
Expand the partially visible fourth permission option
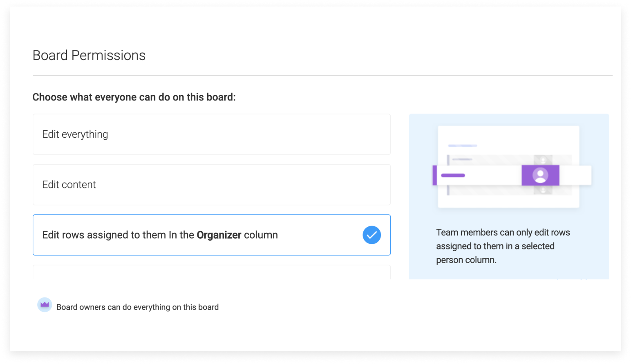pos(211,272)
